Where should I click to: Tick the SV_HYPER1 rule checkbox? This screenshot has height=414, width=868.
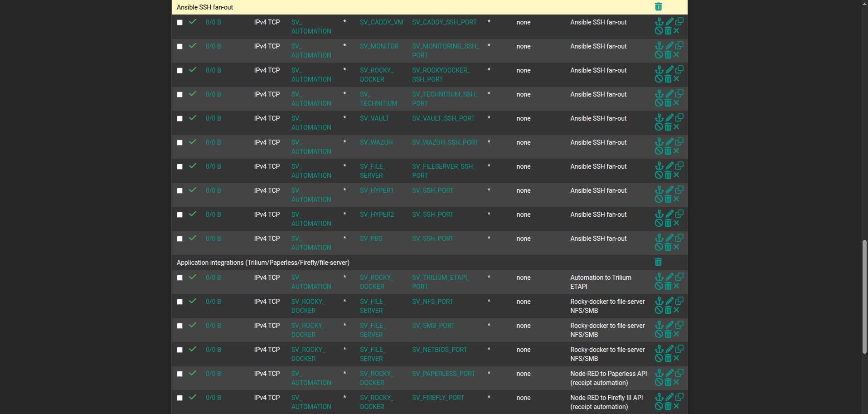[180, 190]
